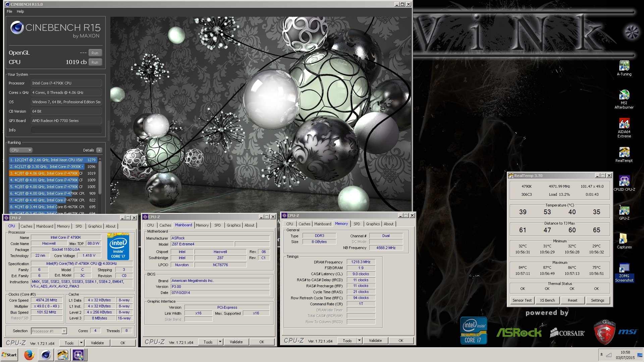644x362 pixels.
Task: Open AIDA64 Extreme desktop icon
Action: 624,128
